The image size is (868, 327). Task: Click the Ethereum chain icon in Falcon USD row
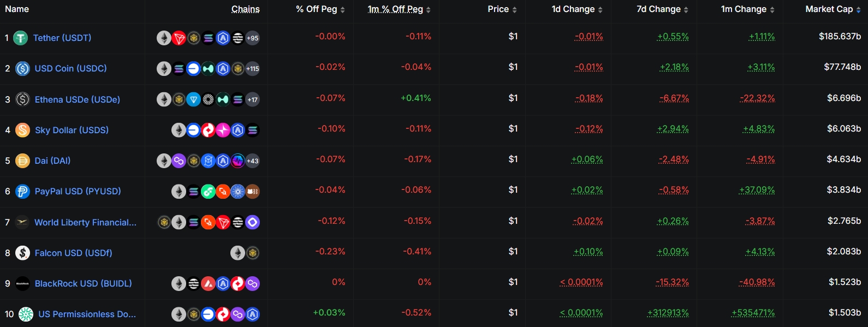[237, 253]
